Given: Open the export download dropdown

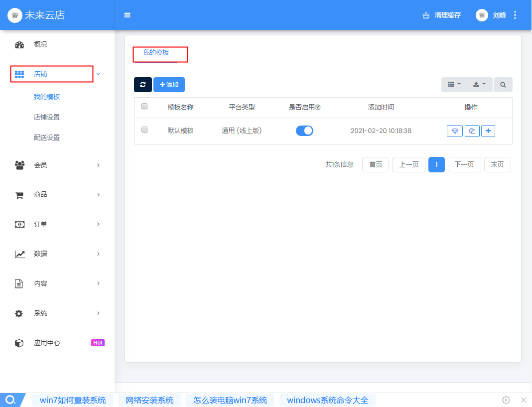Looking at the screenshot, I should pos(479,85).
